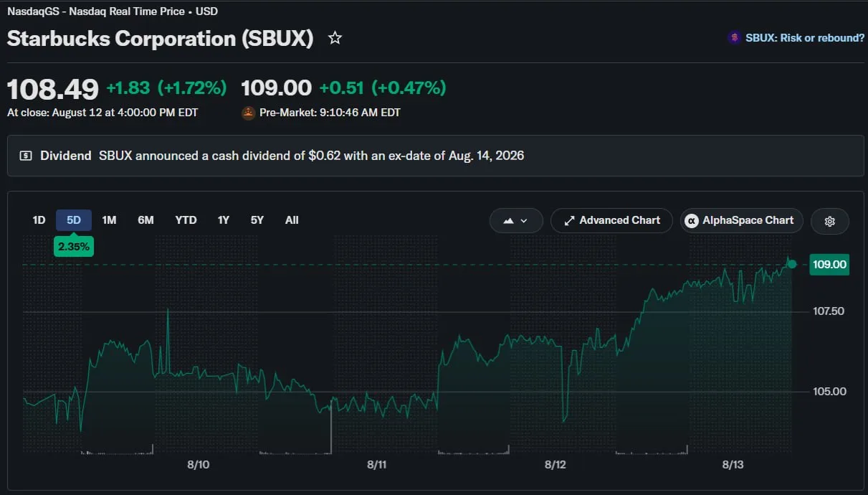Click the 2.35% change badge
This screenshot has width=868, height=495.
click(74, 246)
